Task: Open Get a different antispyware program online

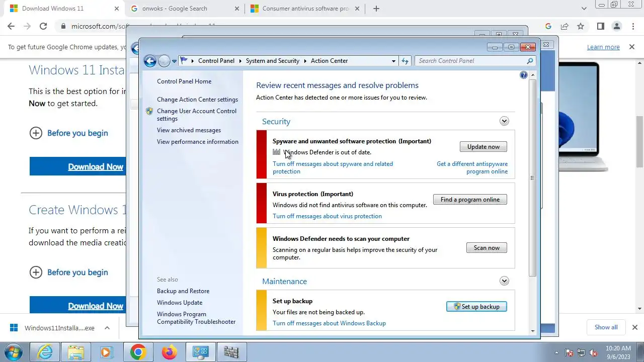Action: coord(472,167)
